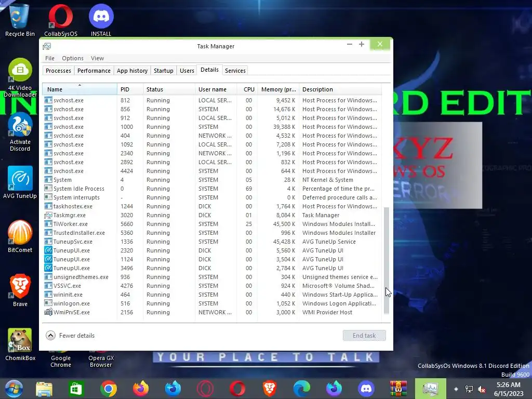
Task: Launch Google Chrome from the taskbar
Action: 109,389
